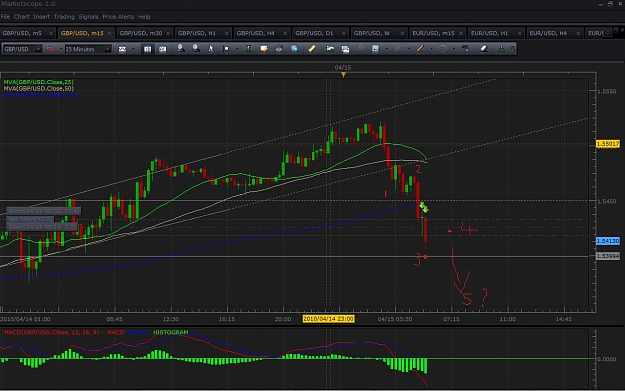Image resolution: width=625 pixels, height=391 pixels.
Task: Expand arrow beside the red data icon
Action: click(x=61, y=49)
